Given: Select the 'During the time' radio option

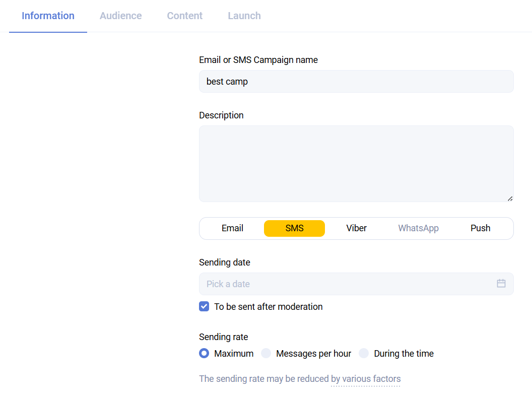Looking at the screenshot, I should coord(364,353).
